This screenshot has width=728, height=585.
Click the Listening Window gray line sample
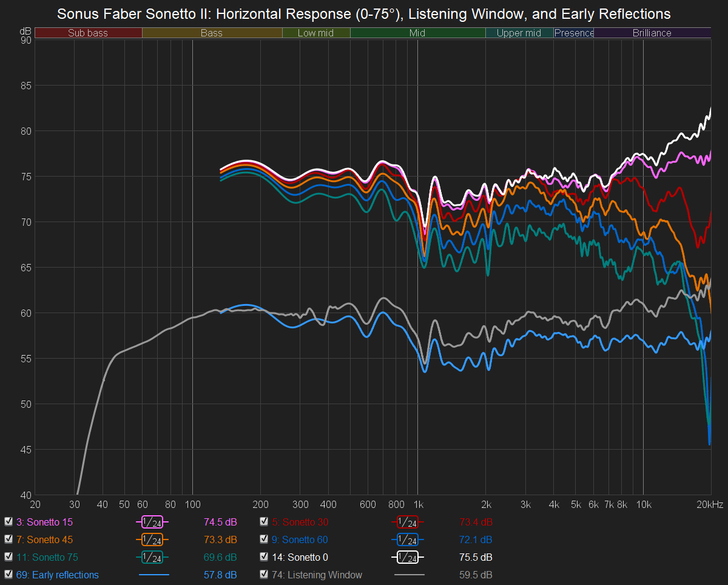point(409,575)
